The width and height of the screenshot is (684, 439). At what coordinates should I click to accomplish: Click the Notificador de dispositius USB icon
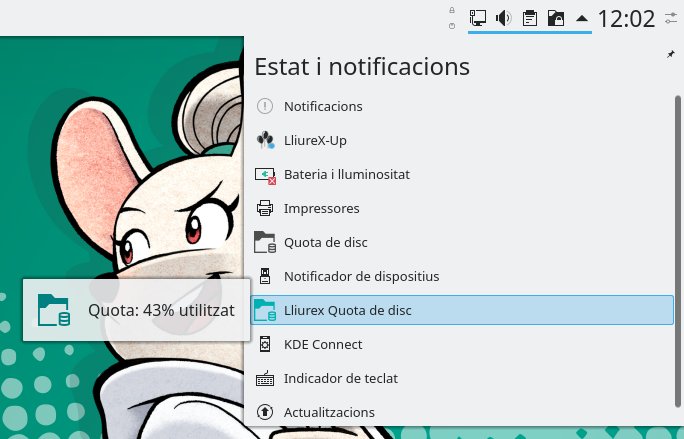(265, 276)
